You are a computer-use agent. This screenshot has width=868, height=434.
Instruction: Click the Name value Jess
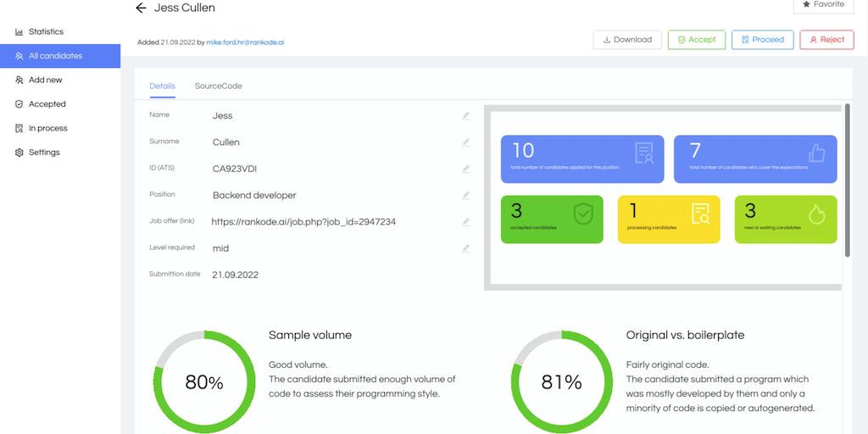223,115
